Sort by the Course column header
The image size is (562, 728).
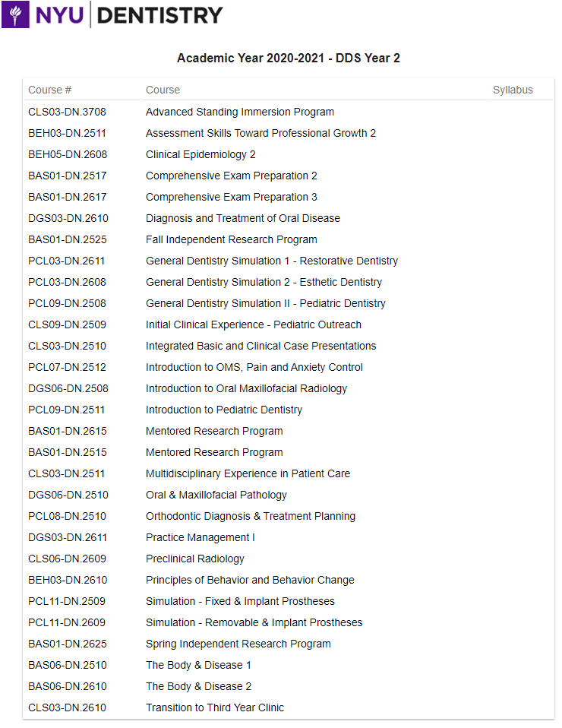(x=163, y=90)
